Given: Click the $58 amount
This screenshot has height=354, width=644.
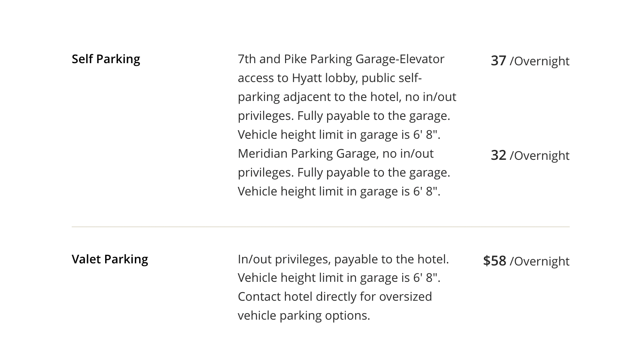Looking at the screenshot, I should coord(495,261).
